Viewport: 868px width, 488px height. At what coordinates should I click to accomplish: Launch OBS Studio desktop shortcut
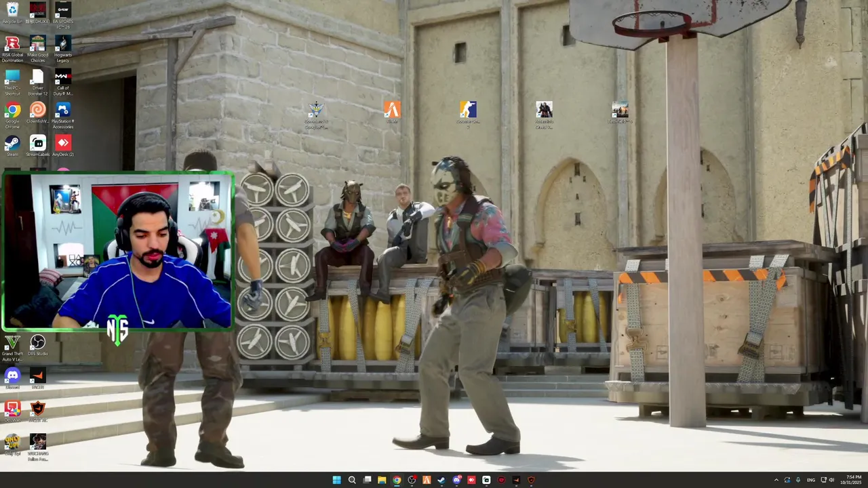38,345
